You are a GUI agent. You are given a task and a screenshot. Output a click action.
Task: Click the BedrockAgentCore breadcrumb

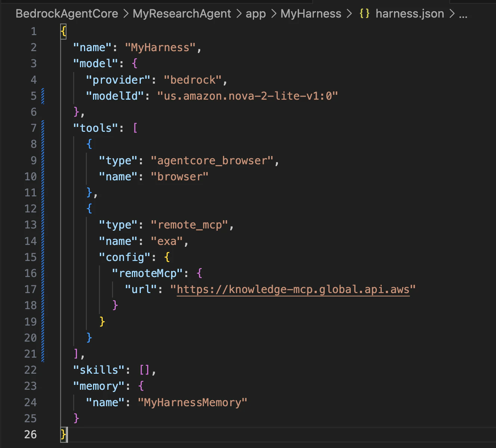click(67, 14)
